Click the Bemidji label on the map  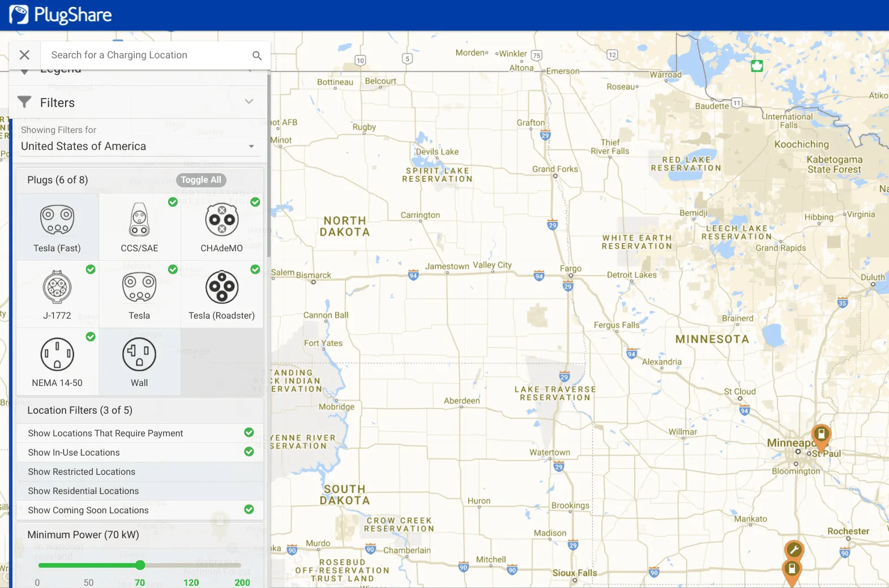[694, 213]
